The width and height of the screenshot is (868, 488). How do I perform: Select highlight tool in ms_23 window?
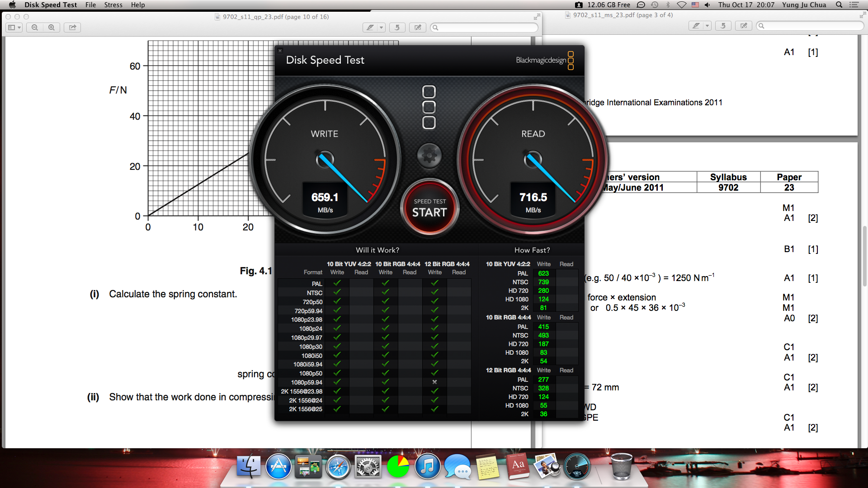pyautogui.click(x=696, y=26)
